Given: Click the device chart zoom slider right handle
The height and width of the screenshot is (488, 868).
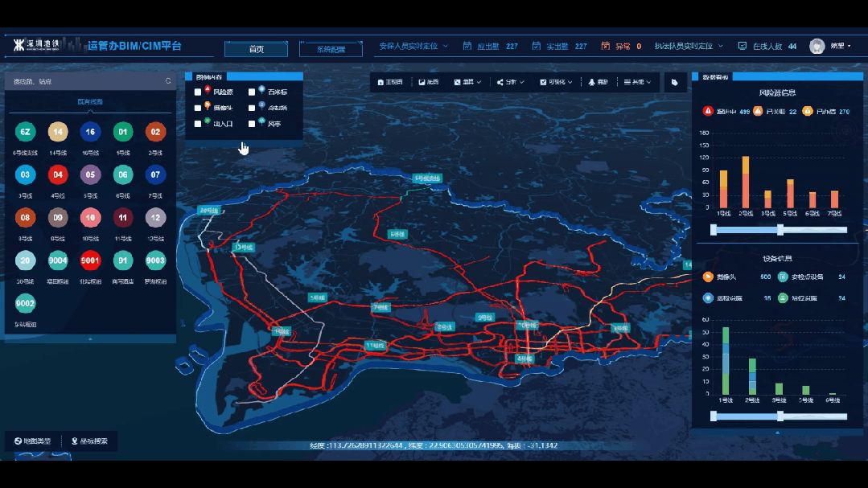Looking at the screenshot, I should pos(780,416).
